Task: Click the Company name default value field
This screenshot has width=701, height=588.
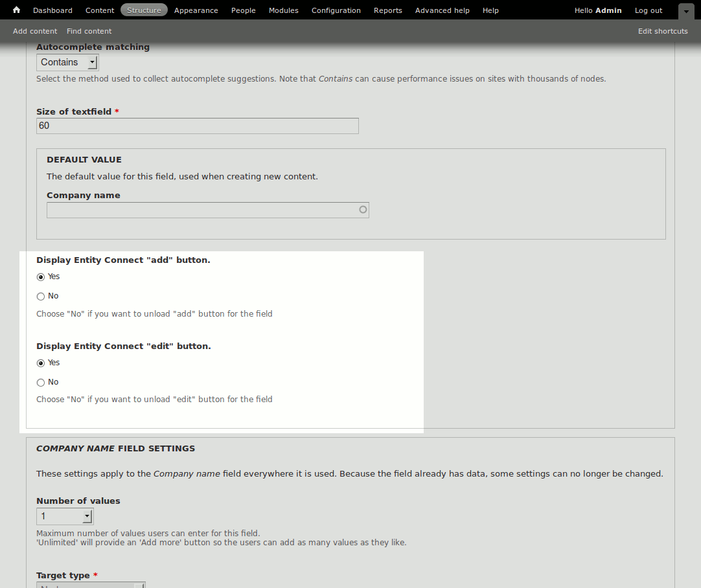Action: click(201, 210)
